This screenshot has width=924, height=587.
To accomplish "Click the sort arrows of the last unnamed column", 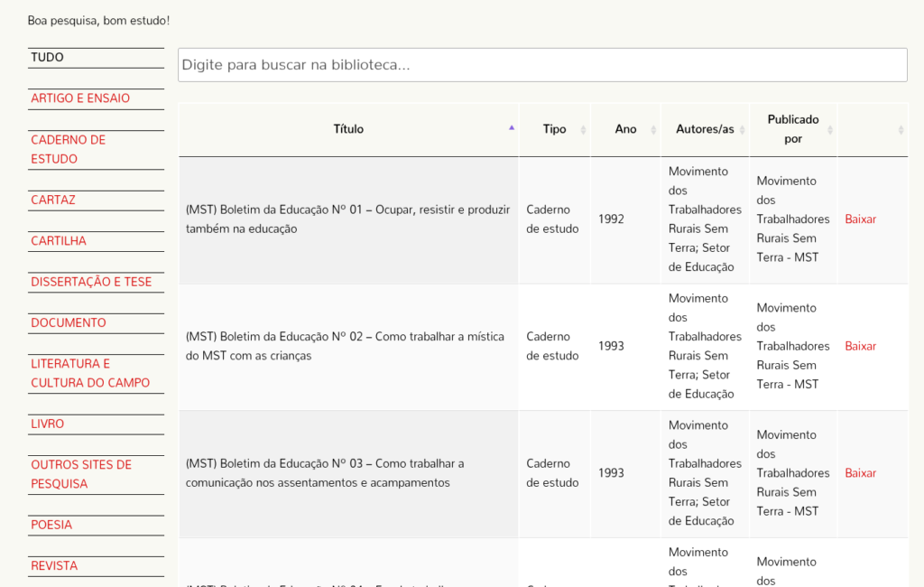I will click(901, 130).
